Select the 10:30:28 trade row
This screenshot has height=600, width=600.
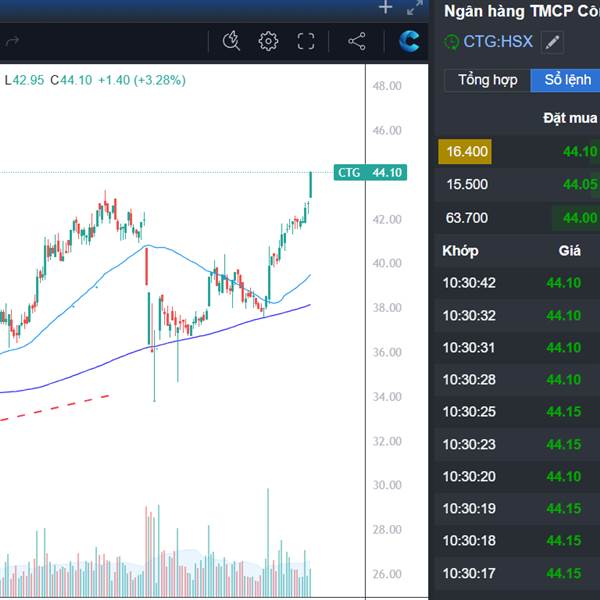coord(517,380)
